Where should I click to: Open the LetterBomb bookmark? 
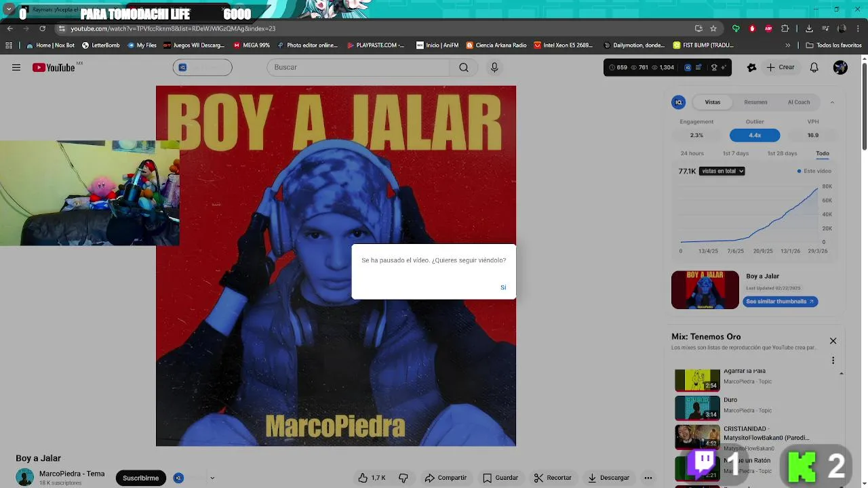click(x=100, y=45)
